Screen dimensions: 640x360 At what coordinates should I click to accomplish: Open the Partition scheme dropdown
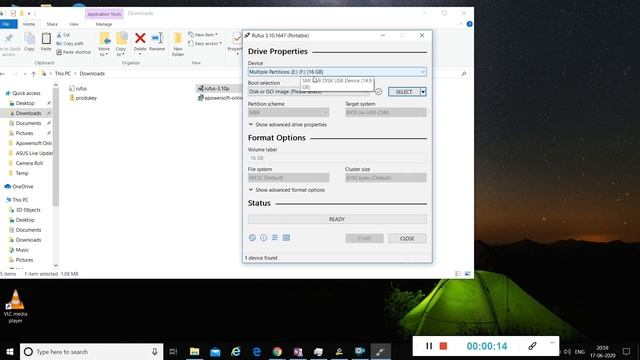click(288, 112)
